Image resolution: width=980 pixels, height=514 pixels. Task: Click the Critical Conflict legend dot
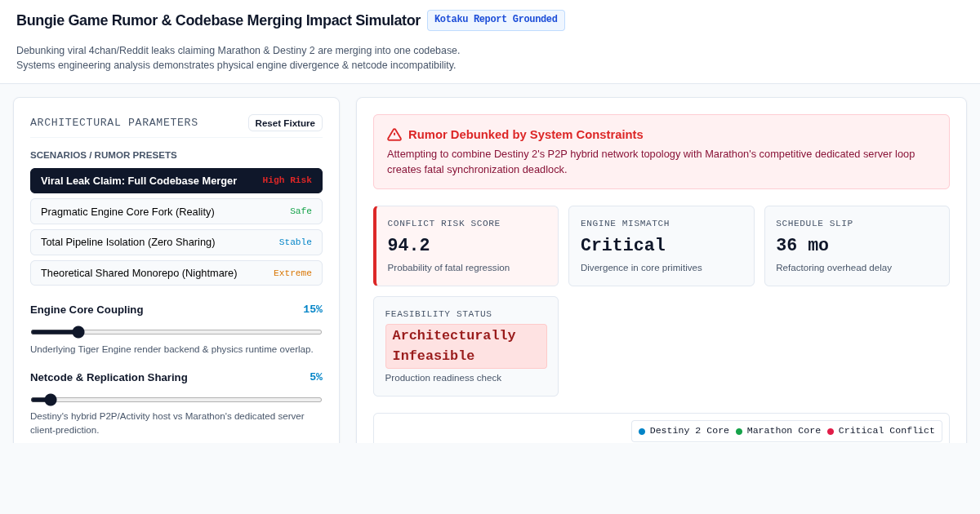[x=831, y=432]
